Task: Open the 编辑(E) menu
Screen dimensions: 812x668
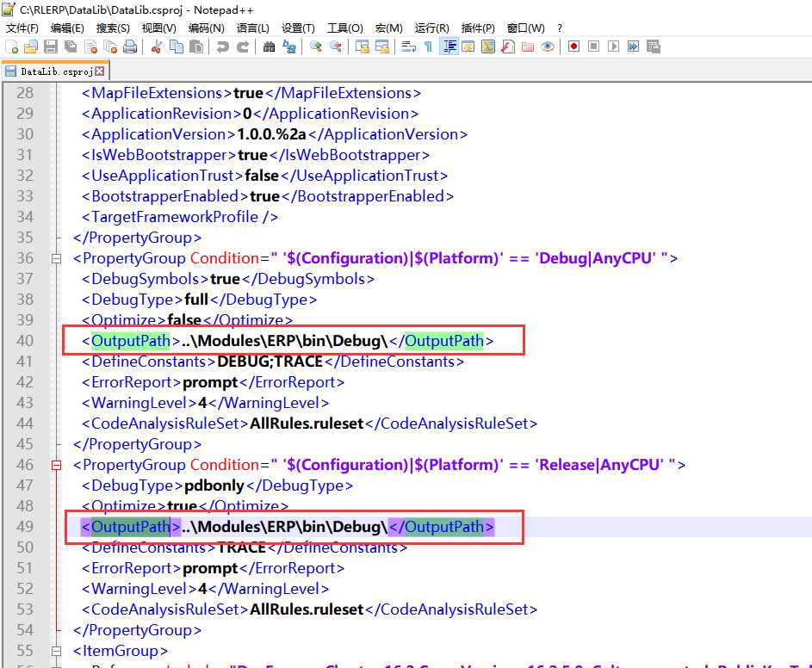Action: (x=67, y=28)
